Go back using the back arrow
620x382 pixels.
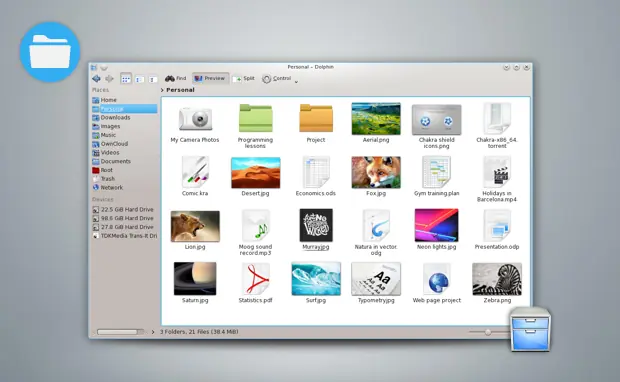tap(96, 79)
